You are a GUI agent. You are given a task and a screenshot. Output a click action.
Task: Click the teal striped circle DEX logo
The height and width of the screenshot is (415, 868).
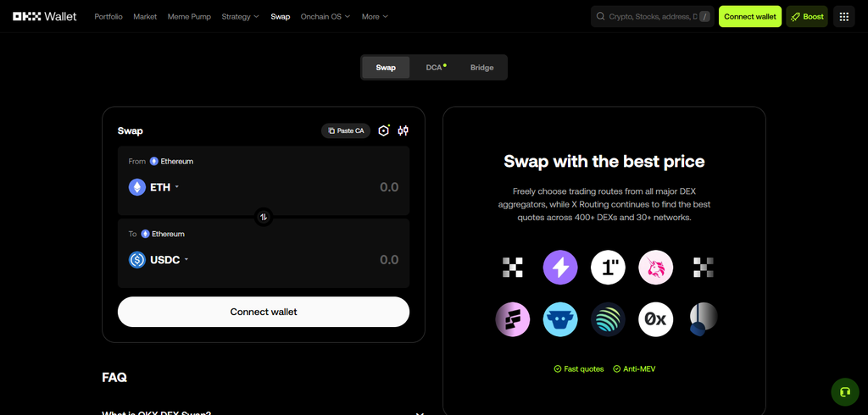(608, 319)
